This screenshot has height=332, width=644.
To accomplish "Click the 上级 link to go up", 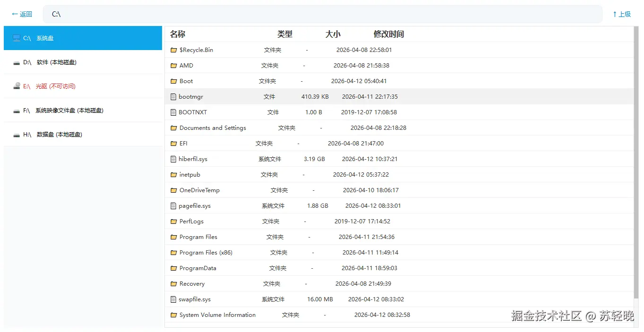I will 622,14.
